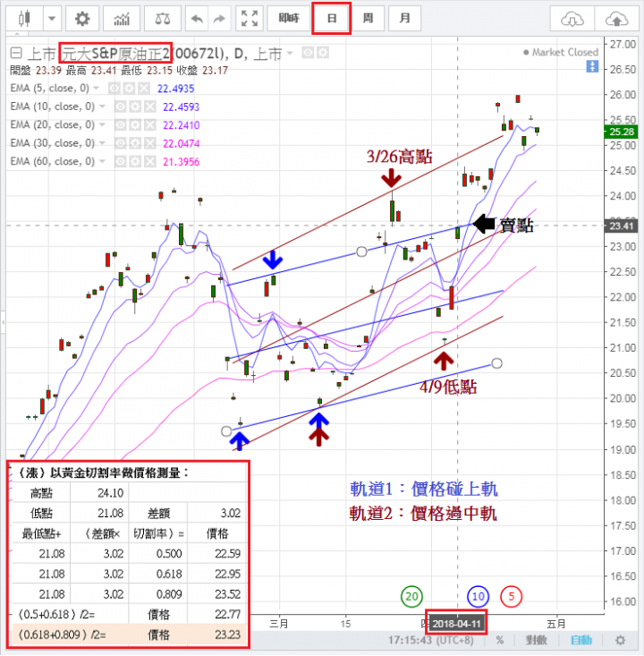The height and width of the screenshot is (656, 644).
Task: Click the 2018-04-11 date label on time axis
Action: coord(457,624)
